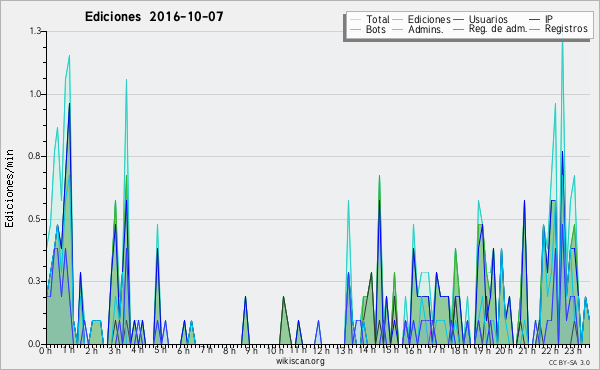
Task: Click the '15 h' x-axis label
Action: point(390,350)
